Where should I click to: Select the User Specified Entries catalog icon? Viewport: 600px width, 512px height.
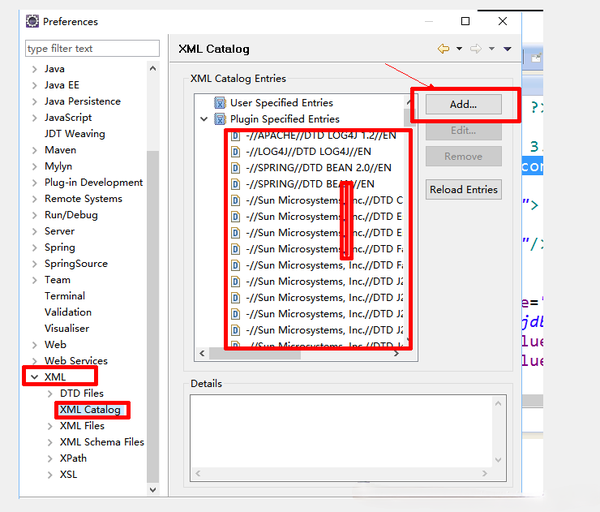click(x=220, y=103)
